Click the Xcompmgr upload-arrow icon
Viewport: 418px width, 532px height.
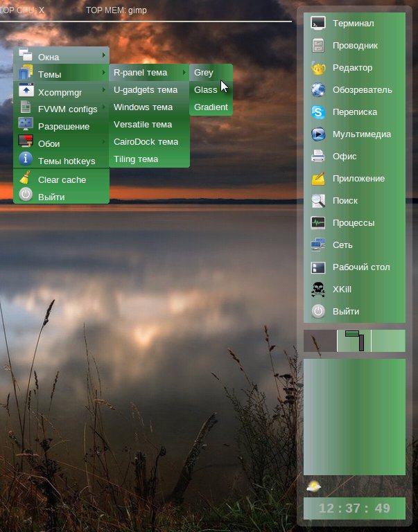26,90
